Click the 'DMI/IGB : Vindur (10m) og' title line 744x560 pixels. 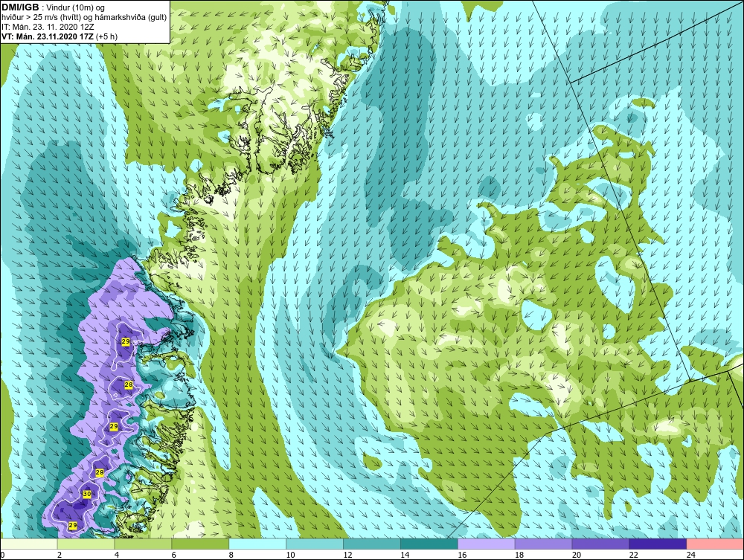pyautogui.click(x=53, y=7)
